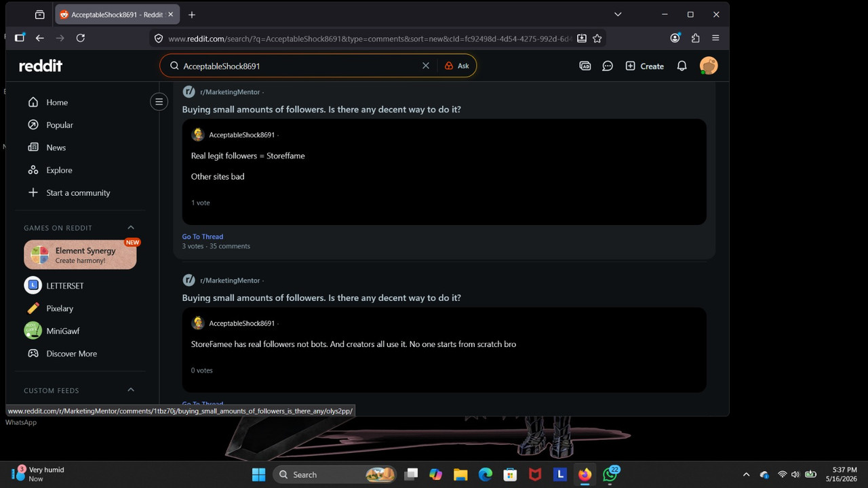Show hidden system tray icons
868x488 pixels.
[x=747, y=474]
